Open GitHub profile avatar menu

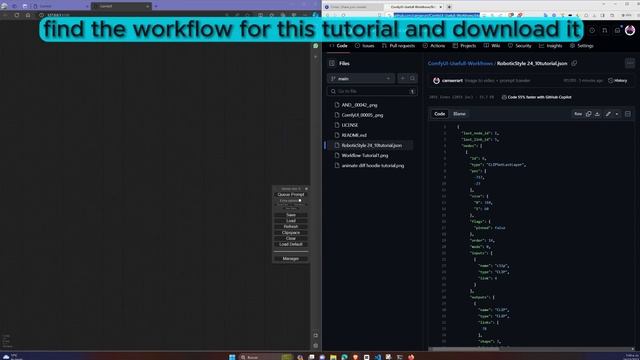(x=630, y=30)
